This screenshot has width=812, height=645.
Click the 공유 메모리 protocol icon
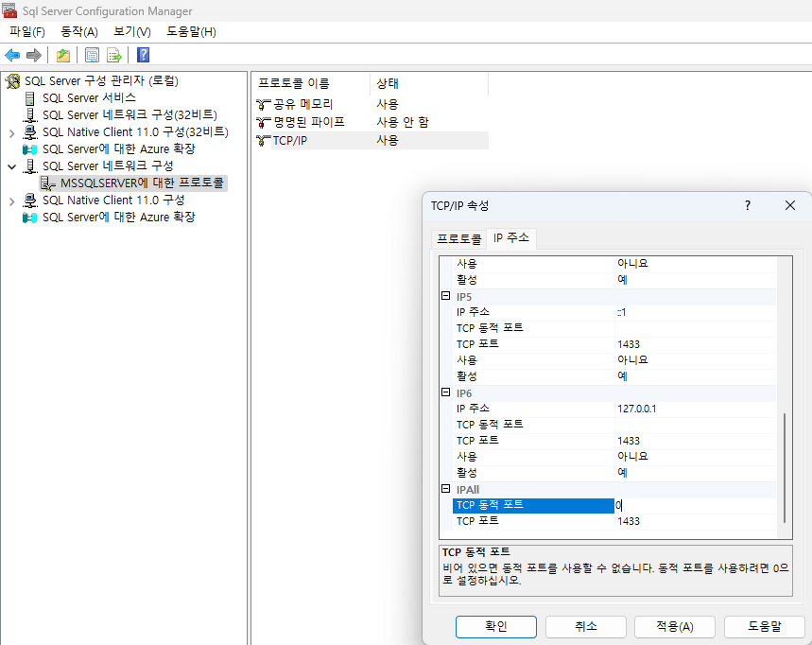point(264,105)
